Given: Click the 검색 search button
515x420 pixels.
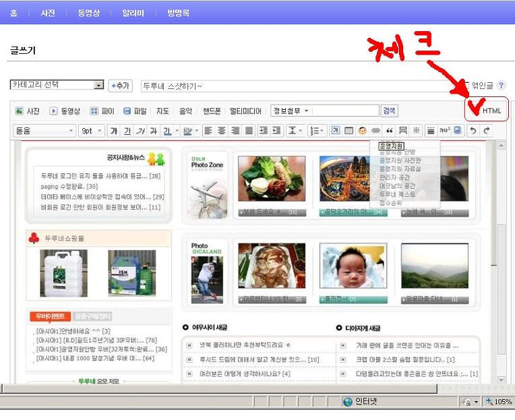Looking at the screenshot, I should (389, 111).
